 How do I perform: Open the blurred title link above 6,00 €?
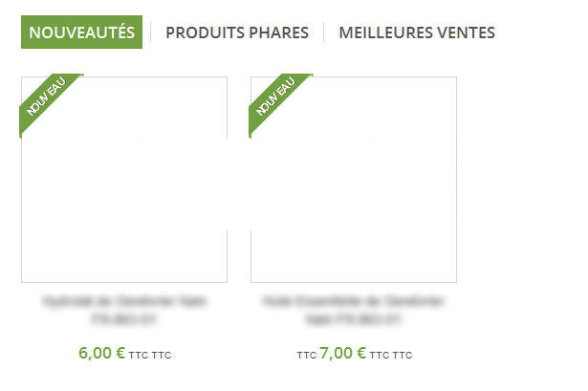124,310
